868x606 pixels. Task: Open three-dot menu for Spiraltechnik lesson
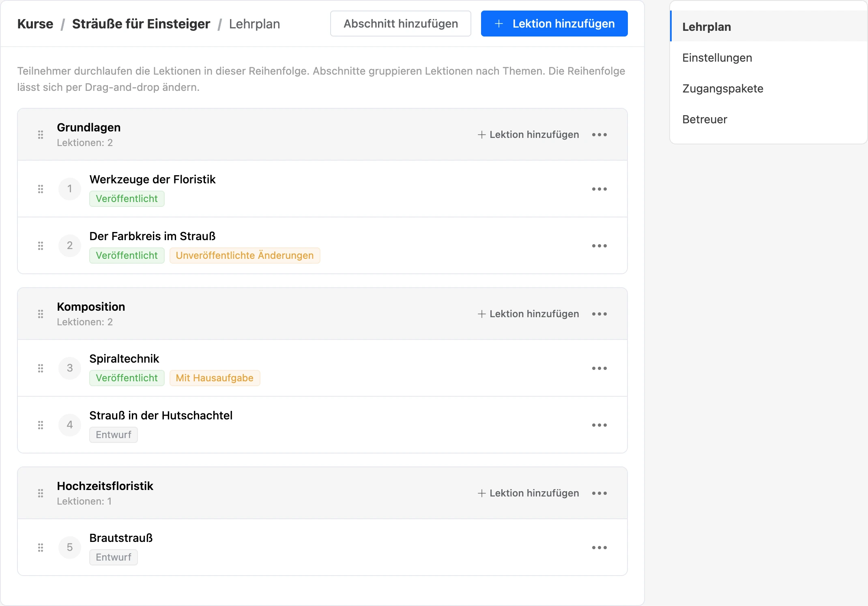pos(599,368)
